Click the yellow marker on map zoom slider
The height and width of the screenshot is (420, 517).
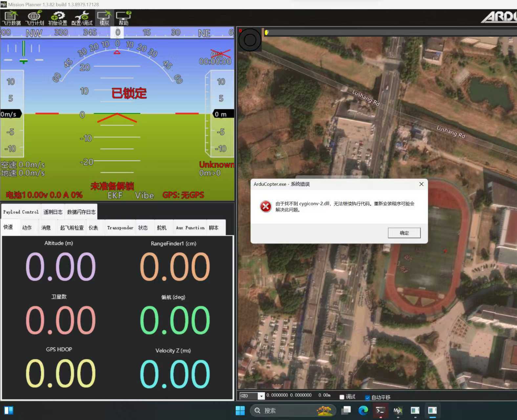click(267, 32)
